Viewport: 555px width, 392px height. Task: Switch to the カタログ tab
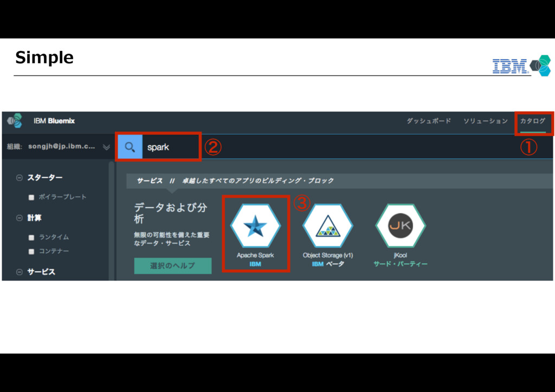533,121
